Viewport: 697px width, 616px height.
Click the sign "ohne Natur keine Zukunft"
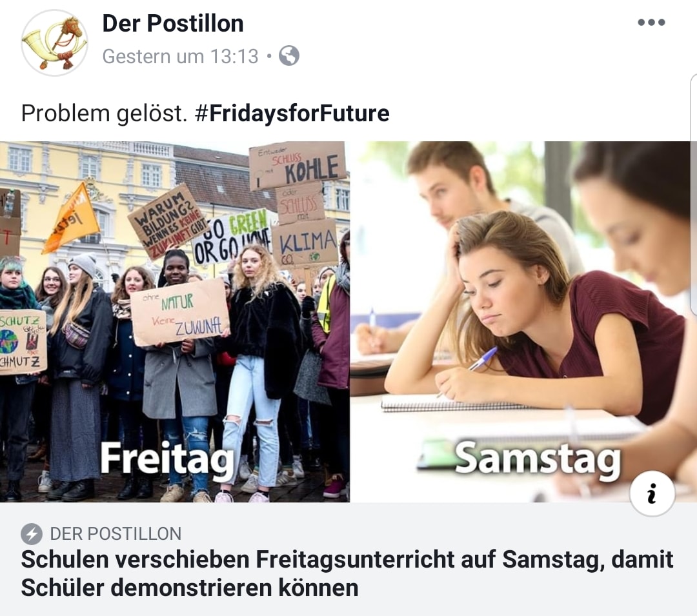click(180, 312)
